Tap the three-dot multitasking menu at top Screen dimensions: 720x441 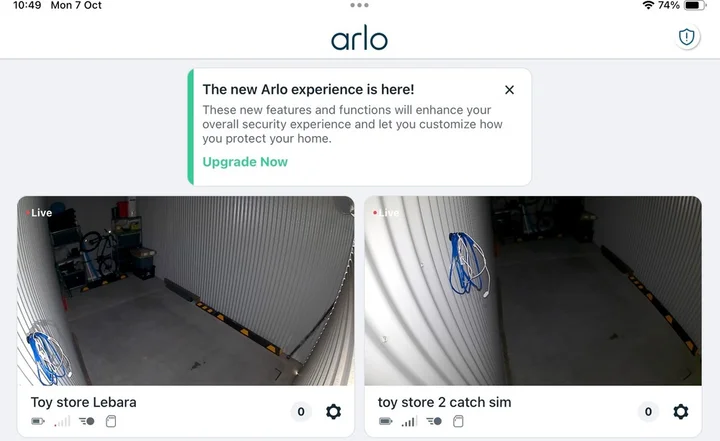359,5
